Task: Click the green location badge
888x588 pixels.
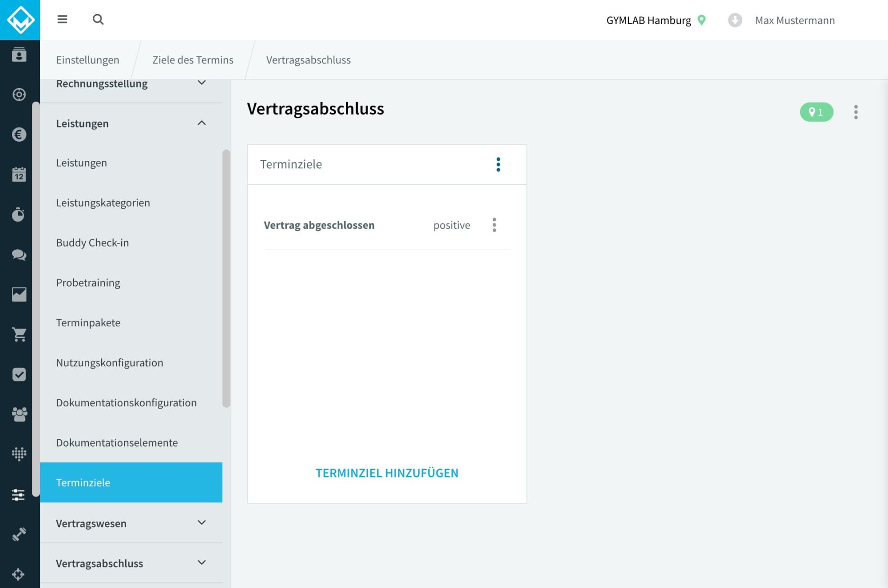Action: (x=816, y=112)
